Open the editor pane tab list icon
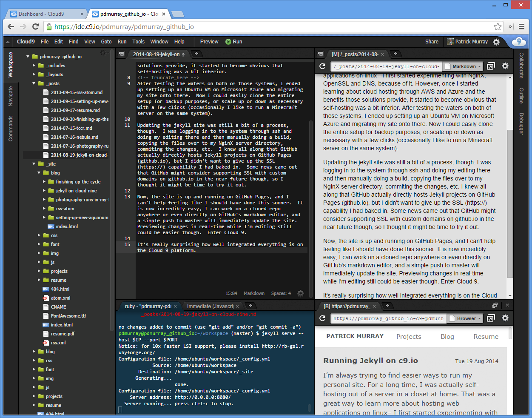The image size is (532, 418). pos(121,54)
